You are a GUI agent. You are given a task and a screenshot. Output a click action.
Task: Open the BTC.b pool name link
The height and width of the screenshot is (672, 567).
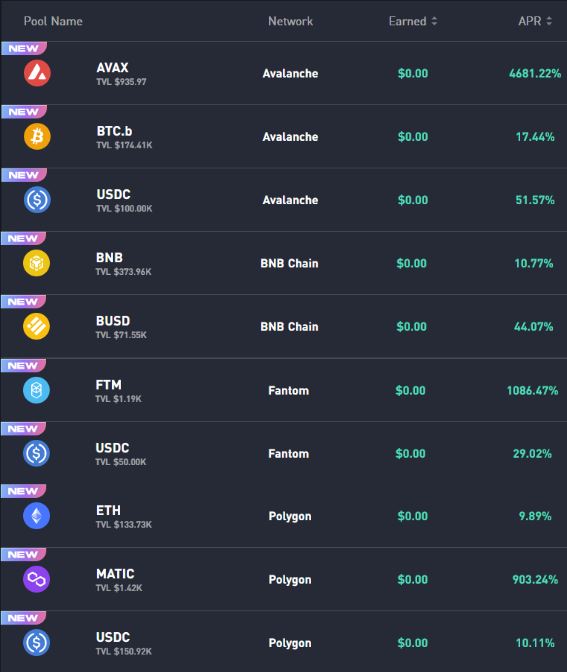pos(114,131)
